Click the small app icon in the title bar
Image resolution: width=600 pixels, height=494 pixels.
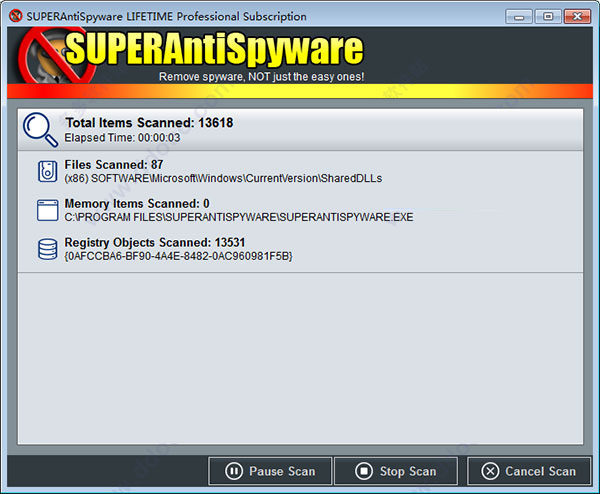coord(16,16)
